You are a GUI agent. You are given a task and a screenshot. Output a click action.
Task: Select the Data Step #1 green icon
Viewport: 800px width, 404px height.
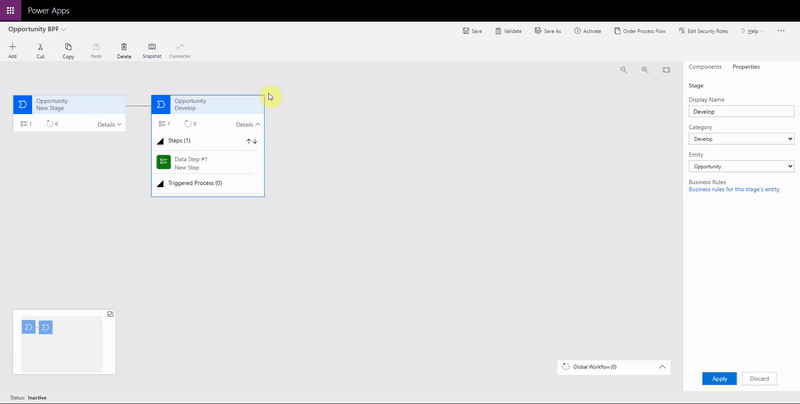[163, 162]
